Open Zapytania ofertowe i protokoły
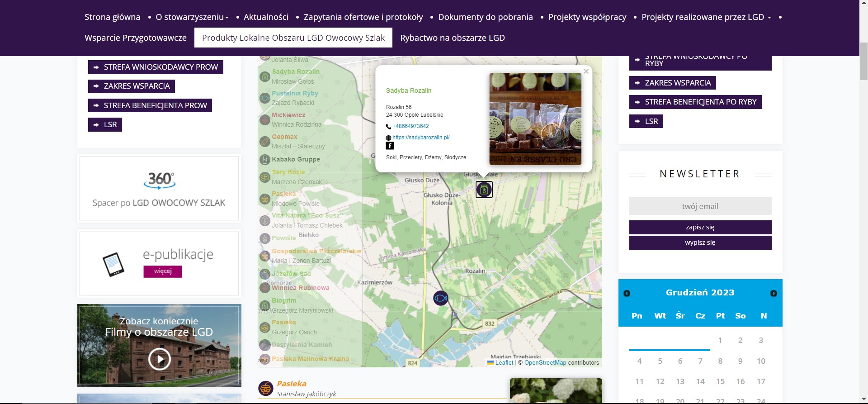Image resolution: width=868 pixels, height=404 pixels. pos(363,17)
